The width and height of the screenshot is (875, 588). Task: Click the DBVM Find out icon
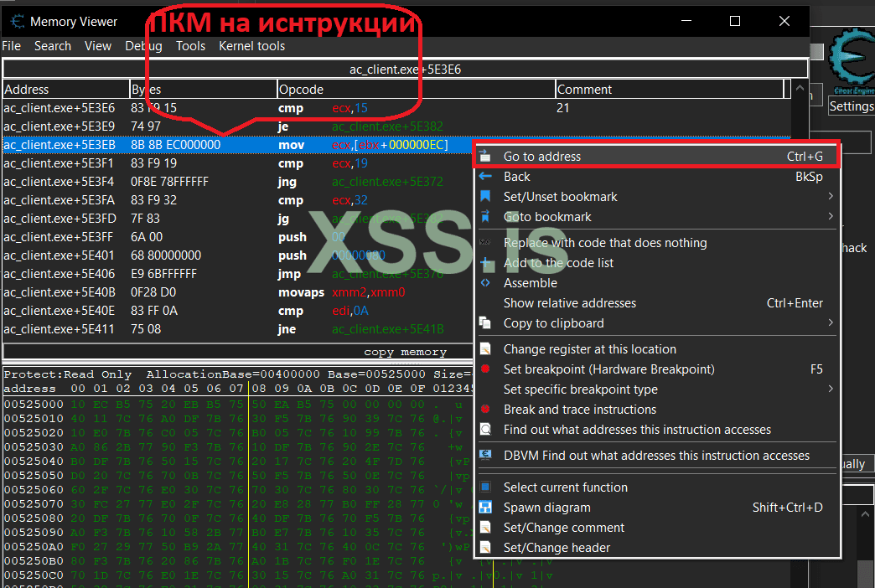485,455
